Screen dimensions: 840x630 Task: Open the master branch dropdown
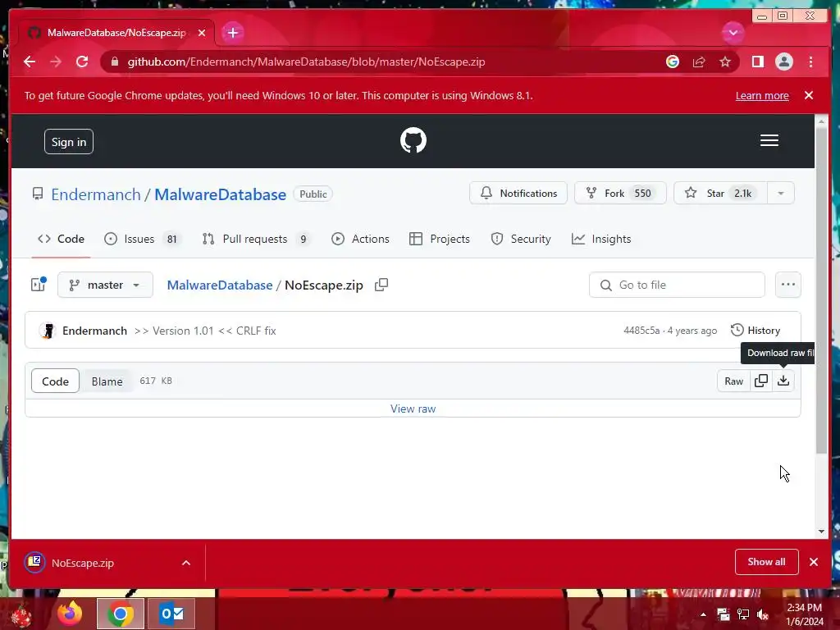point(105,285)
